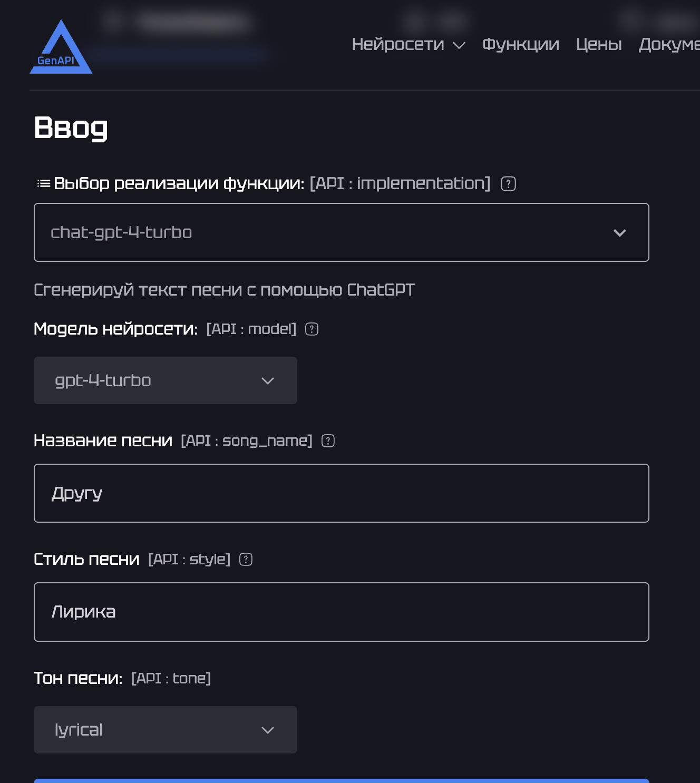Click the Стиль песни field with Лирика

coord(342,612)
